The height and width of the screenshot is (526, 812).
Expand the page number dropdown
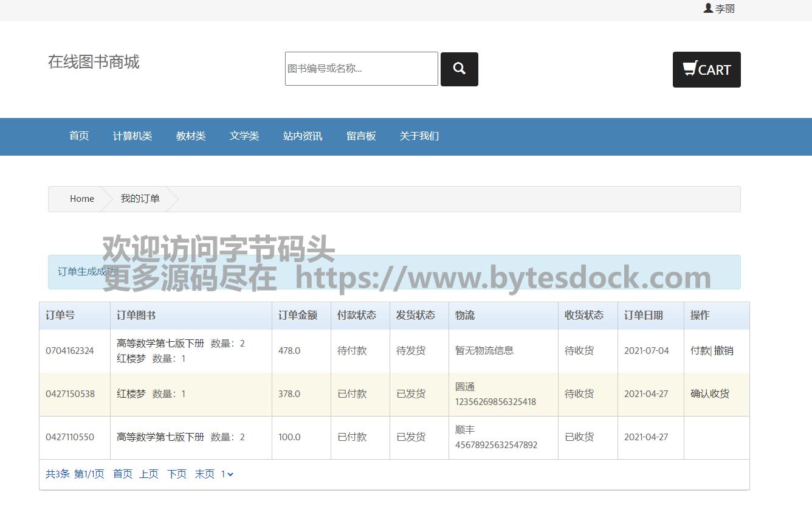(227, 474)
